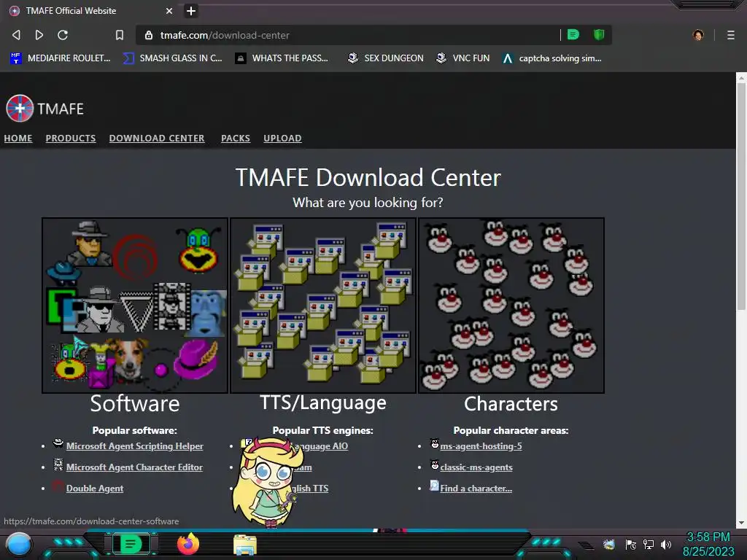View site info via the lock icon
Viewport: 747px width, 560px height.
(x=149, y=35)
